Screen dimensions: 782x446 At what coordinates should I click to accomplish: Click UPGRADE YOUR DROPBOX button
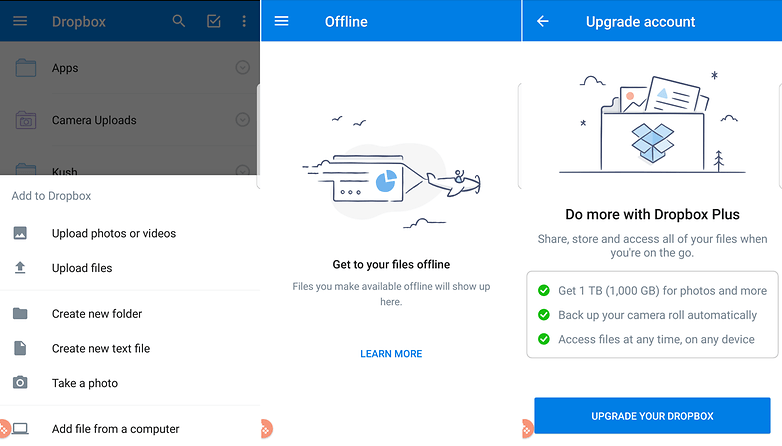[652, 416]
